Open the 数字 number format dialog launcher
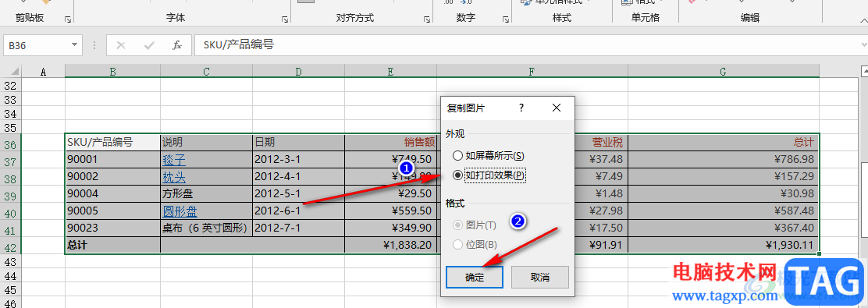This screenshot has width=868, height=308. [x=506, y=19]
